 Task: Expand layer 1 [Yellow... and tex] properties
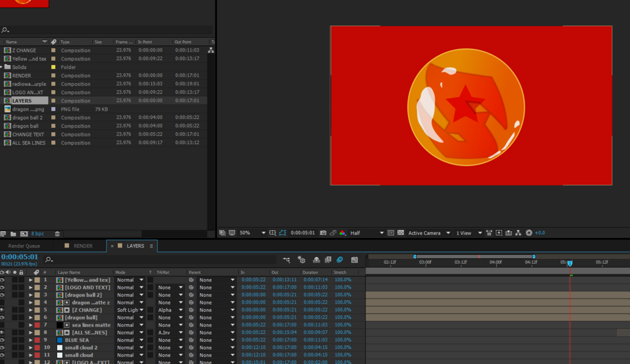pyautogui.click(x=31, y=280)
